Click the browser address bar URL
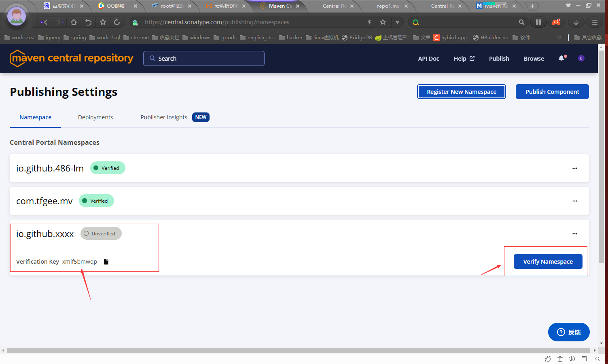 (x=217, y=22)
